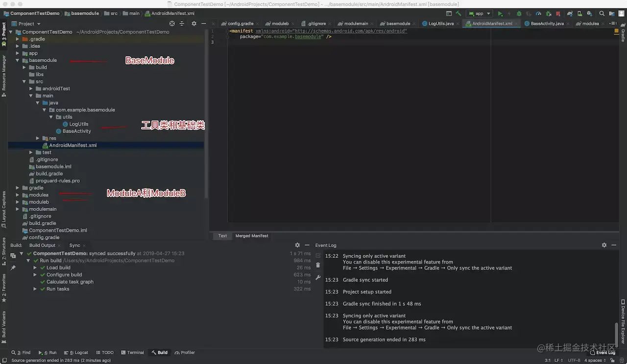Click the trash icon in Event Log

[318, 265]
